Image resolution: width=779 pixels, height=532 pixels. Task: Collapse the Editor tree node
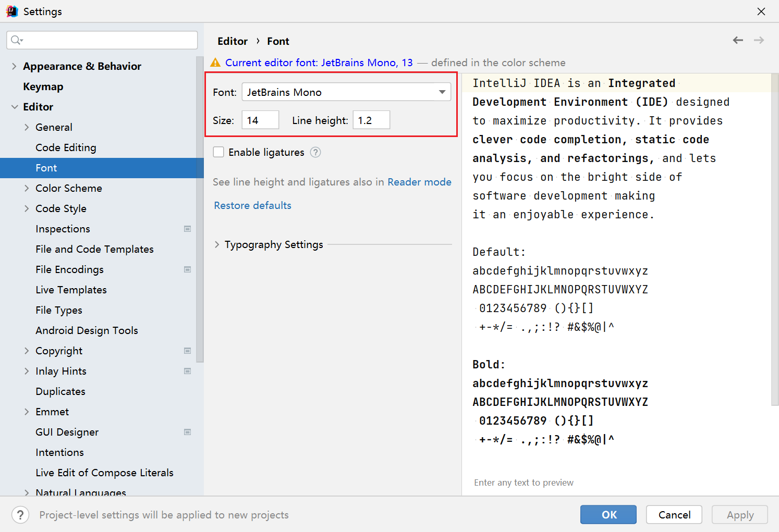click(x=14, y=107)
